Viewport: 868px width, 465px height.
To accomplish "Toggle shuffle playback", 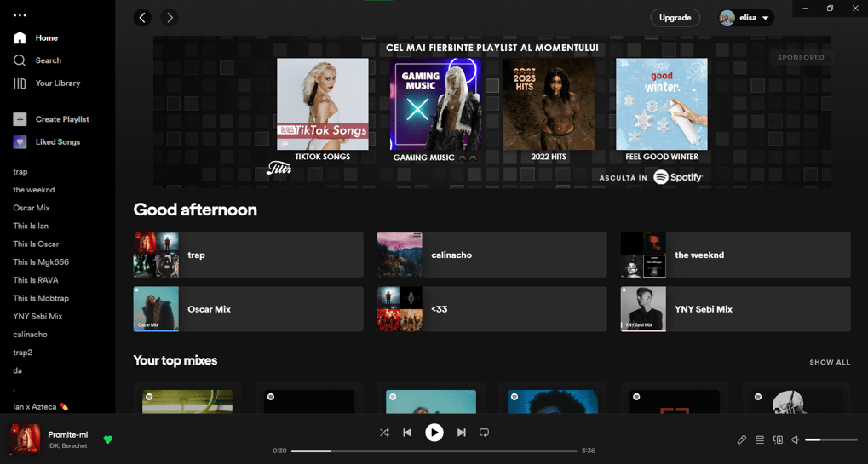I will coord(384,433).
